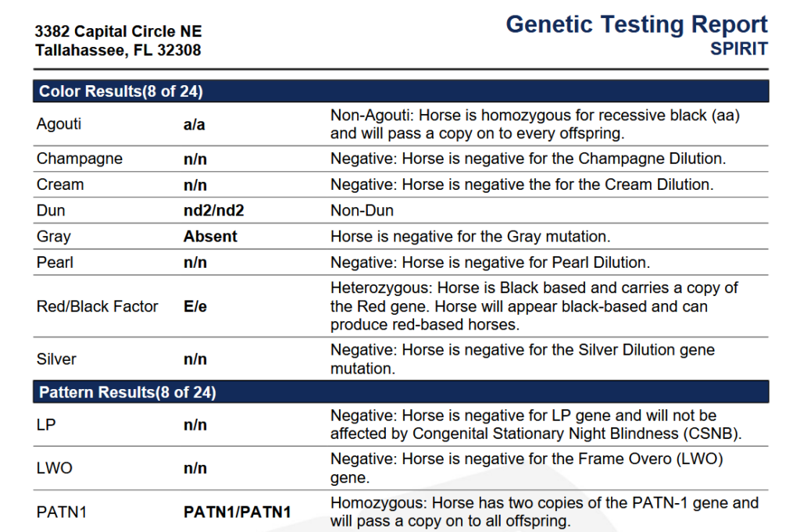The width and height of the screenshot is (800, 532).
Task: Click the 3382 Capital Circle NE address line
Action: click(x=118, y=31)
